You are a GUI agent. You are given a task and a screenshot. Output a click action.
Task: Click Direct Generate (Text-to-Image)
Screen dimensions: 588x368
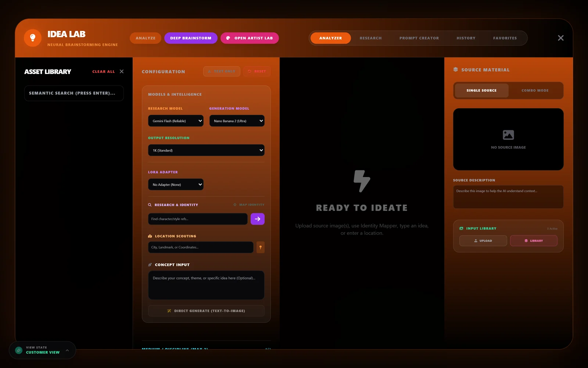coord(206,311)
